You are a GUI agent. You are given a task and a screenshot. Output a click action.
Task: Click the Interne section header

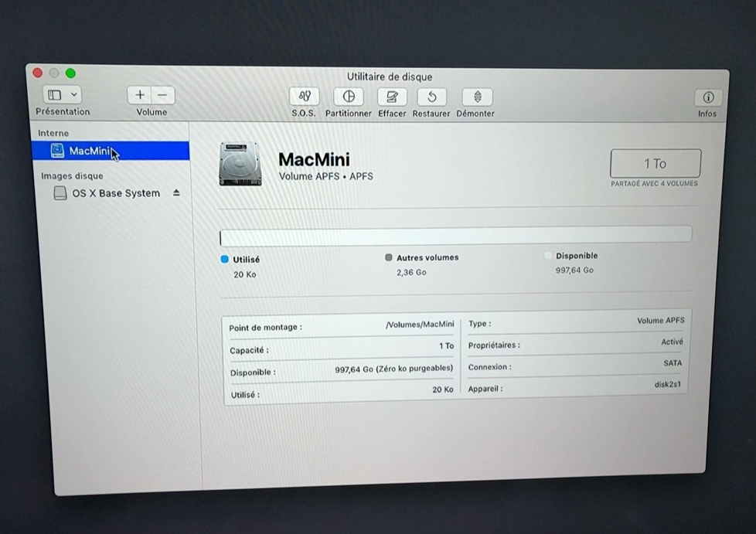[53, 133]
